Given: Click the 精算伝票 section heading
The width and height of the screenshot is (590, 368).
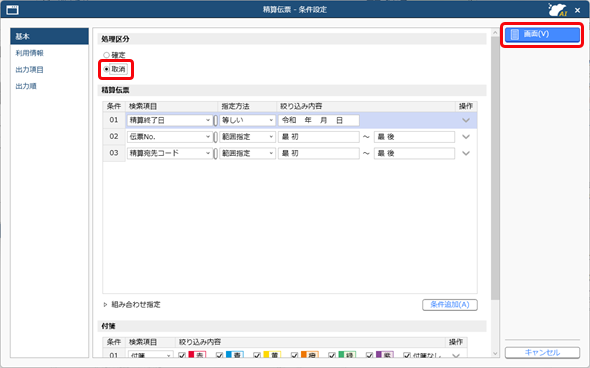Looking at the screenshot, I should pyautogui.click(x=115, y=90).
